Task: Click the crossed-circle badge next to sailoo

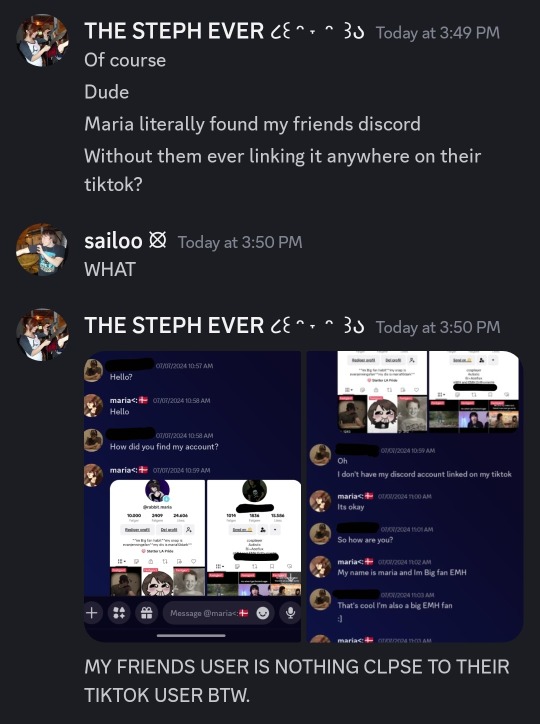Action: pos(158,241)
